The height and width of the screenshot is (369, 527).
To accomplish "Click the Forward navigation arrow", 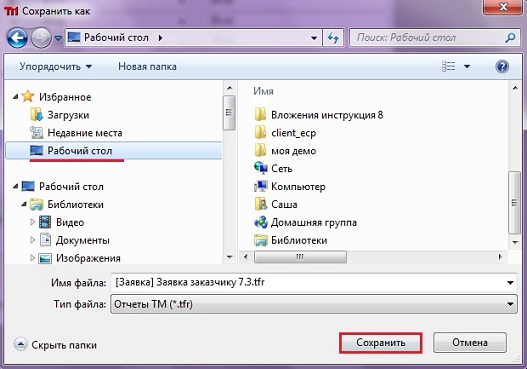I will point(41,38).
